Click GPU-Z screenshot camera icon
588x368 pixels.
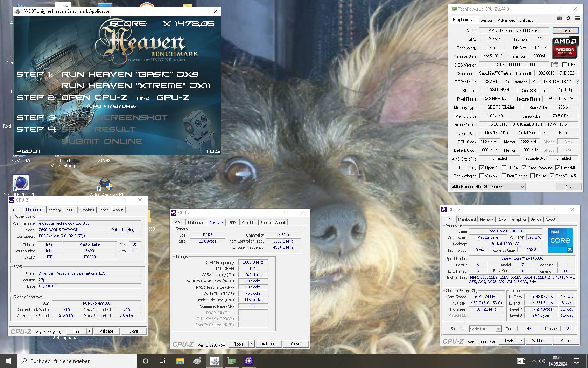[559, 18]
